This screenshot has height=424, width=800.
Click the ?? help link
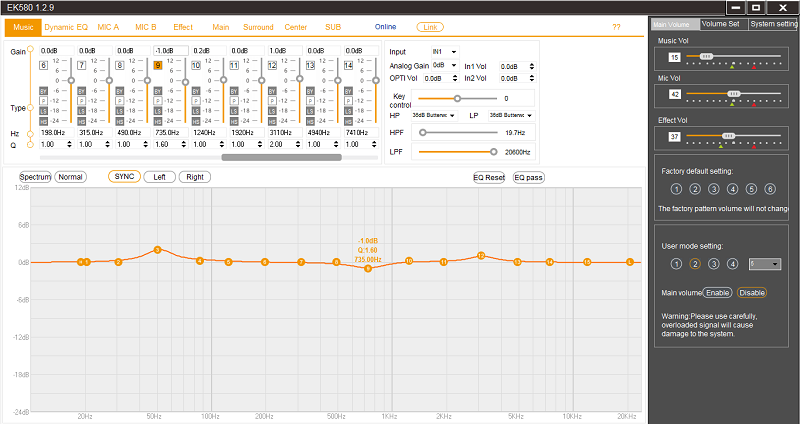[x=616, y=27]
